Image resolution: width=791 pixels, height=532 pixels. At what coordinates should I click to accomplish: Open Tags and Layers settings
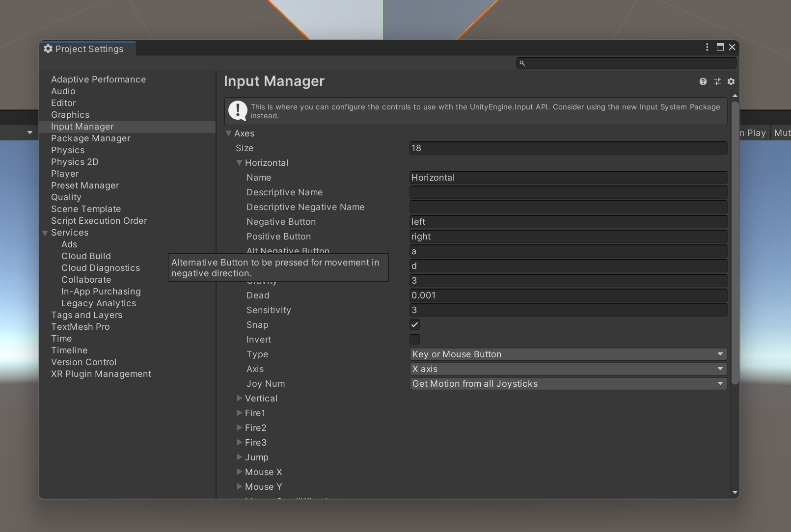[x=87, y=315]
